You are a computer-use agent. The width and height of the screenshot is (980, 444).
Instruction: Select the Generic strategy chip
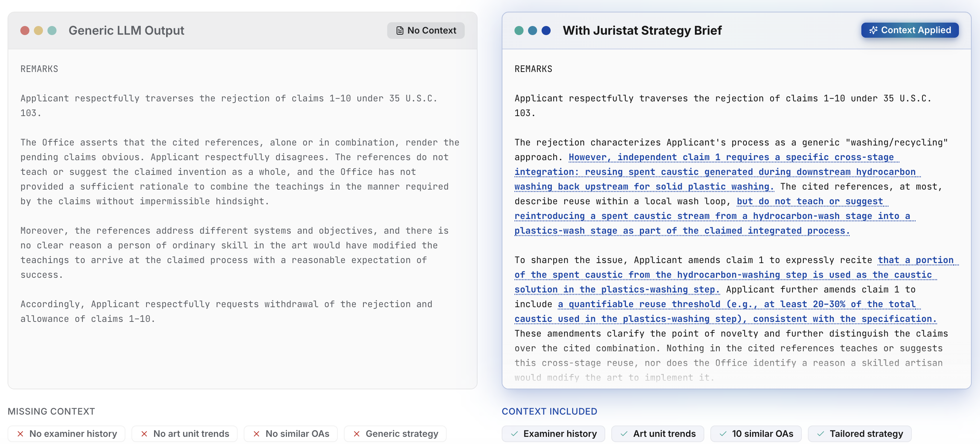pos(395,434)
